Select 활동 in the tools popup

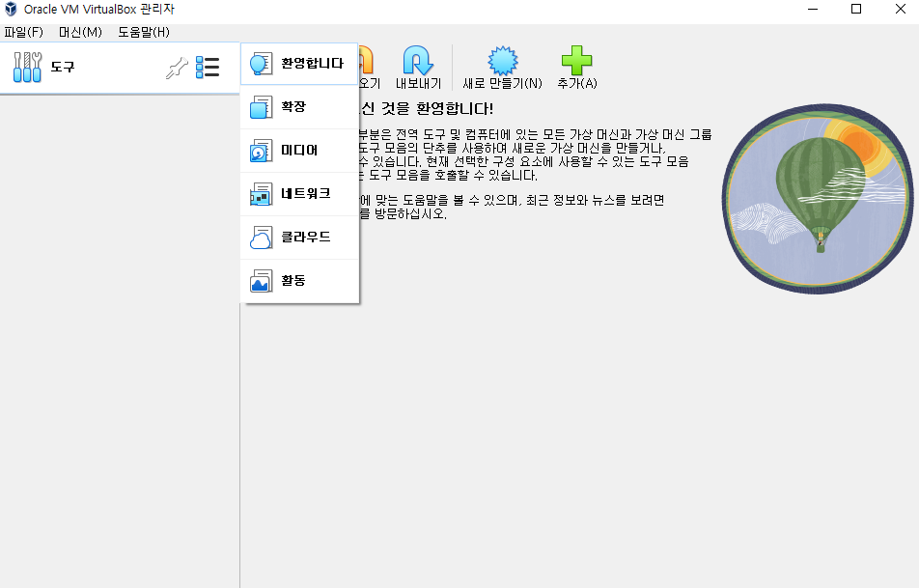pos(299,280)
